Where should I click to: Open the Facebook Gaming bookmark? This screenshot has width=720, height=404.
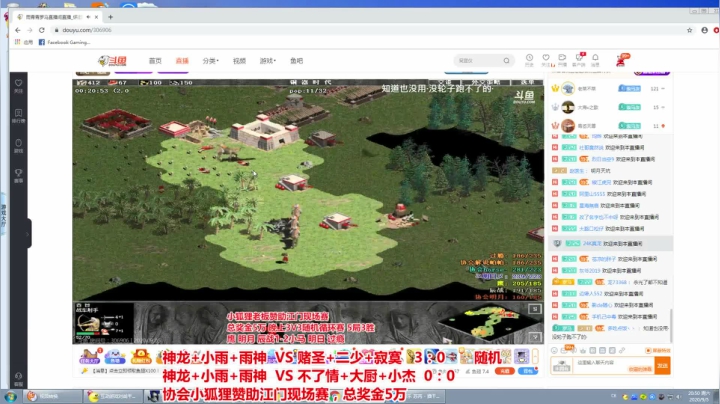click(x=64, y=42)
